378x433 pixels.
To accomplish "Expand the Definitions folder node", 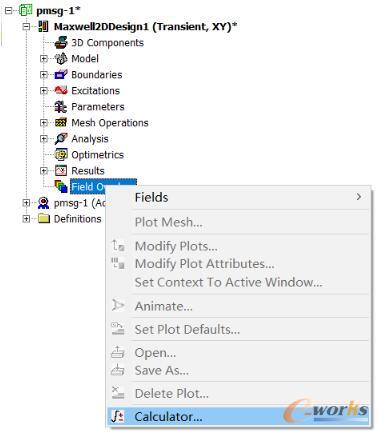I will click(x=26, y=219).
